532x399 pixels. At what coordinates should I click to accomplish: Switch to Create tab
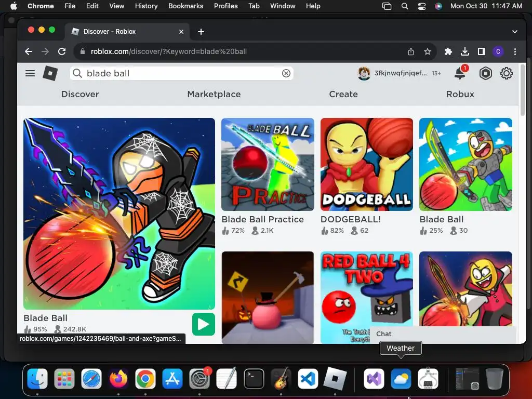click(343, 95)
